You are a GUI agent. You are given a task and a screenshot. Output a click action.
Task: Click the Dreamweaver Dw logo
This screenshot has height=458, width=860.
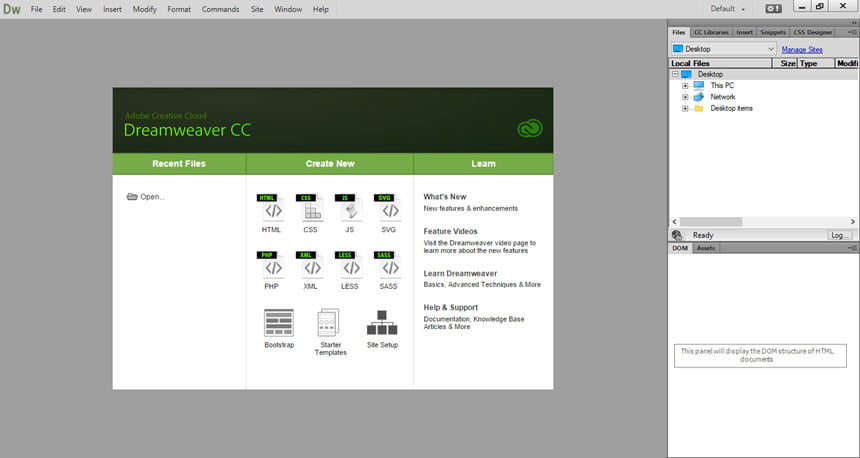pyautogui.click(x=12, y=9)
